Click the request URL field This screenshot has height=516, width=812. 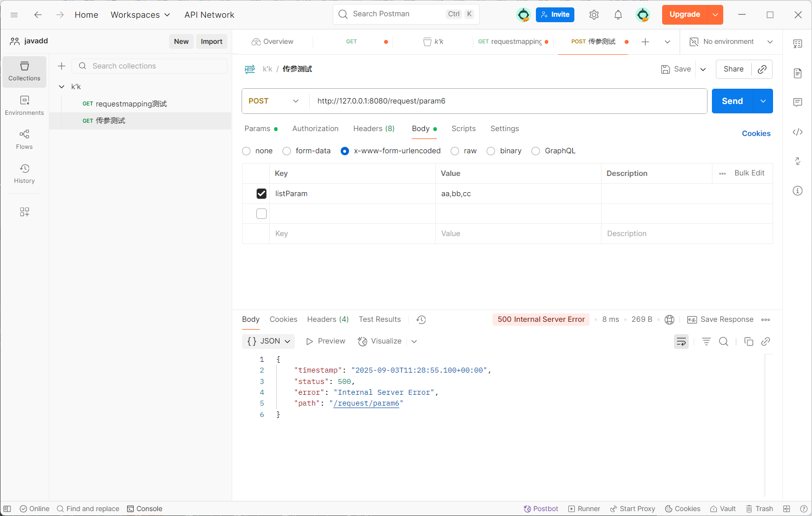point(508,101)
